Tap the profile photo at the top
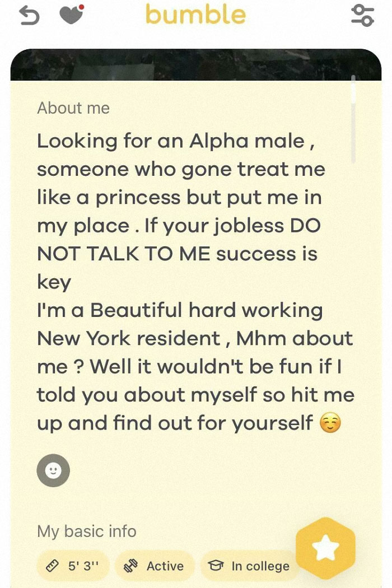 point(196,62)
